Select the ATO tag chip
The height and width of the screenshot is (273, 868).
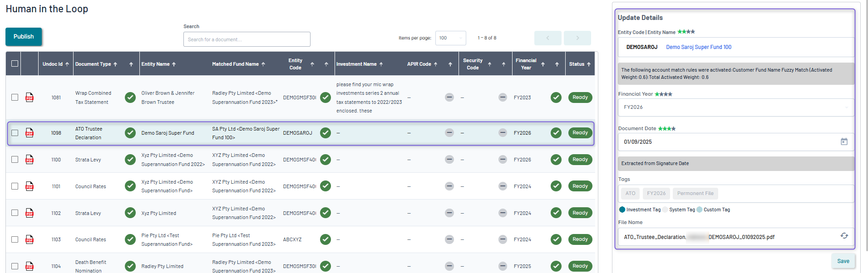click(631, 194)
